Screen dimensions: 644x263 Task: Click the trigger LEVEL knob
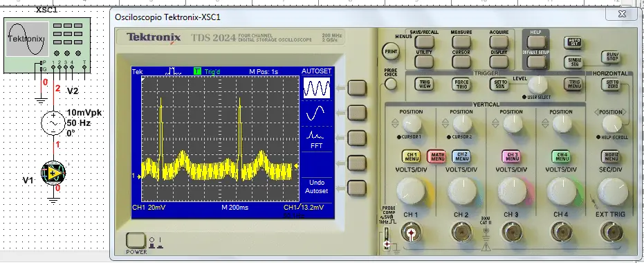click(537, 84)
